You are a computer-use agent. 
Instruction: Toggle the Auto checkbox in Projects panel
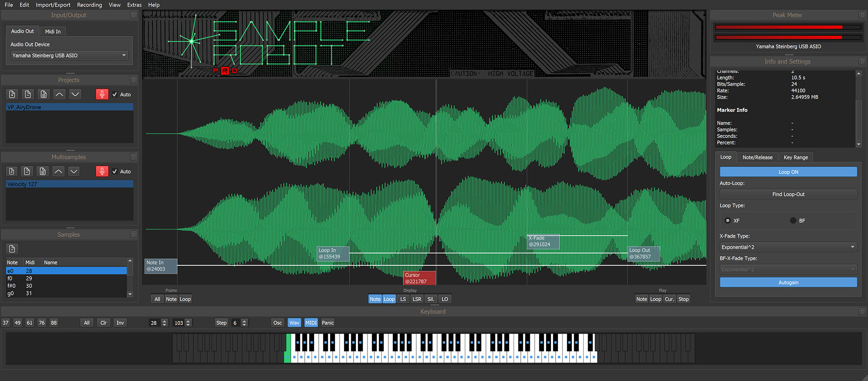pyautogui.click(x=115, y=94)
